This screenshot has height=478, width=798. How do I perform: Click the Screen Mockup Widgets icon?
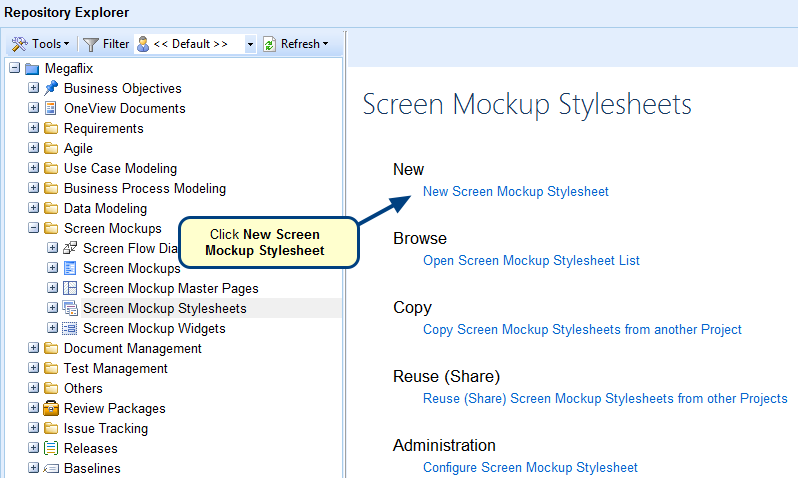(x=70, y=328)
